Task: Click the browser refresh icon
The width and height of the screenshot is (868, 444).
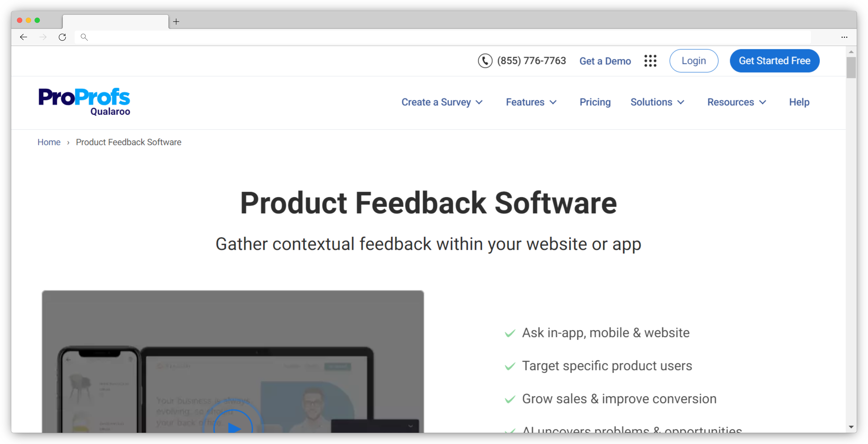Action: pos(63,37)
